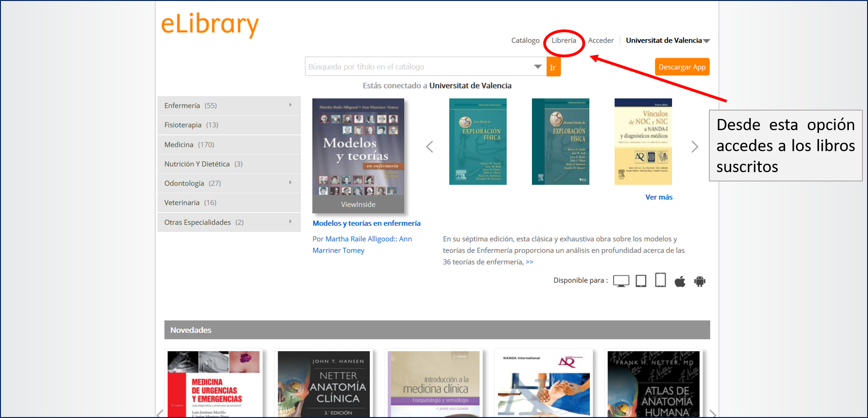
Task: Open the second Exploración Física book cover
Action: (x=560, y=141)
